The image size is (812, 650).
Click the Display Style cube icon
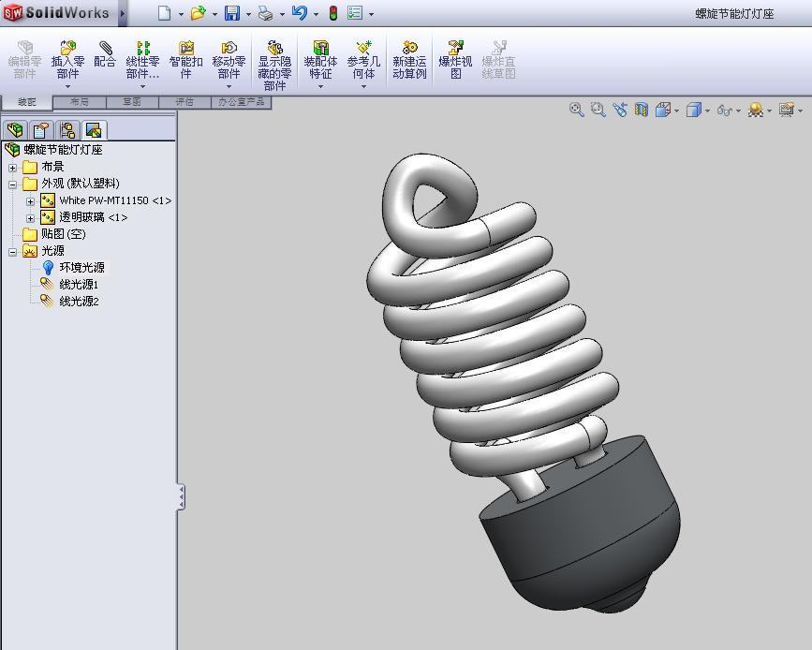(x=693, y=110)
